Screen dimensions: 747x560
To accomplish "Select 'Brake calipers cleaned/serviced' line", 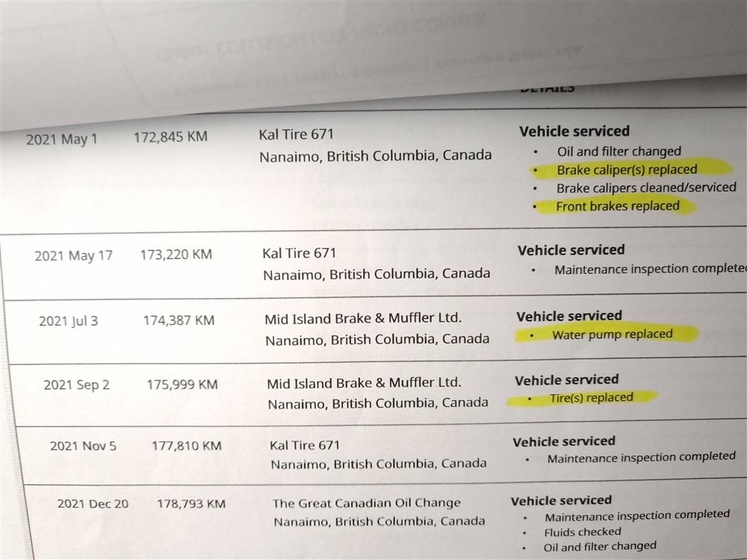I will (x=645, y=187).
